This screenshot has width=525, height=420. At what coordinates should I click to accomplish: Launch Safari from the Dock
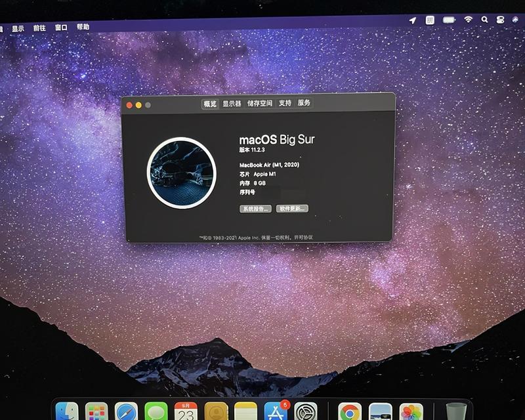pos(126,411)
